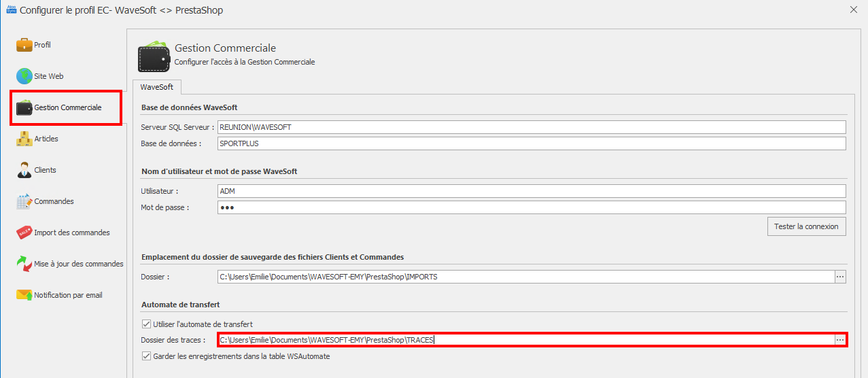This screenshot has height=378, width=868.
Task: Edit the Utilisateur field
Action: coord(532,191)
